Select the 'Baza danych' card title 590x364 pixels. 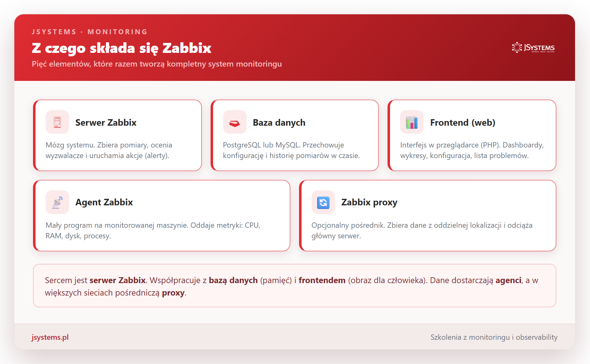point(279,123)
